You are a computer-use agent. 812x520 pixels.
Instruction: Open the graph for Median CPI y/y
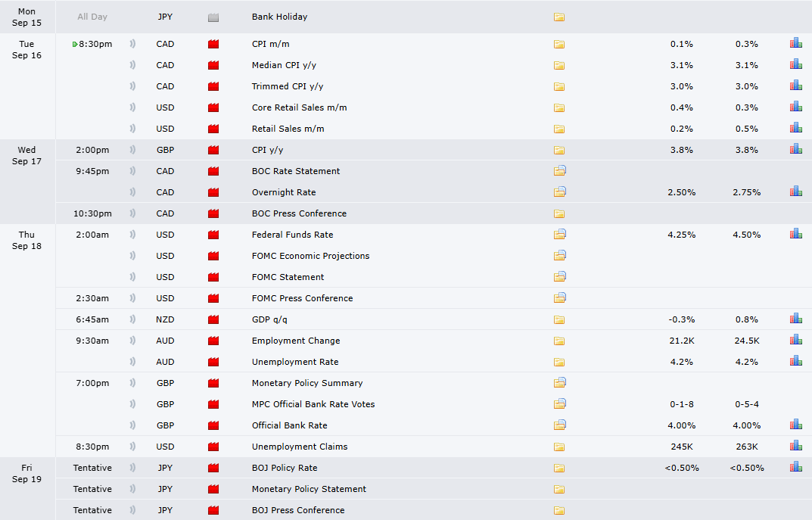(x=796, y=65)
